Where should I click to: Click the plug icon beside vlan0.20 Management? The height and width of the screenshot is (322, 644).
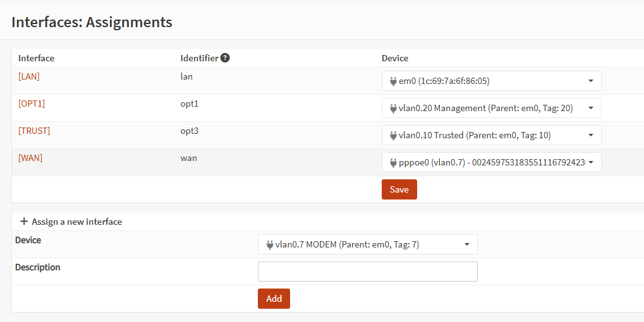[x=393, y=109]
